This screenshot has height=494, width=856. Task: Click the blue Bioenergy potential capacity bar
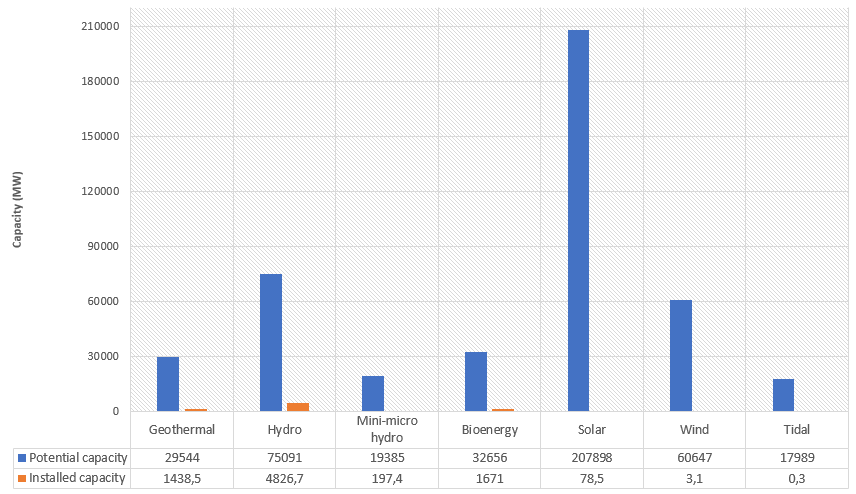click(x=475, y=381)
